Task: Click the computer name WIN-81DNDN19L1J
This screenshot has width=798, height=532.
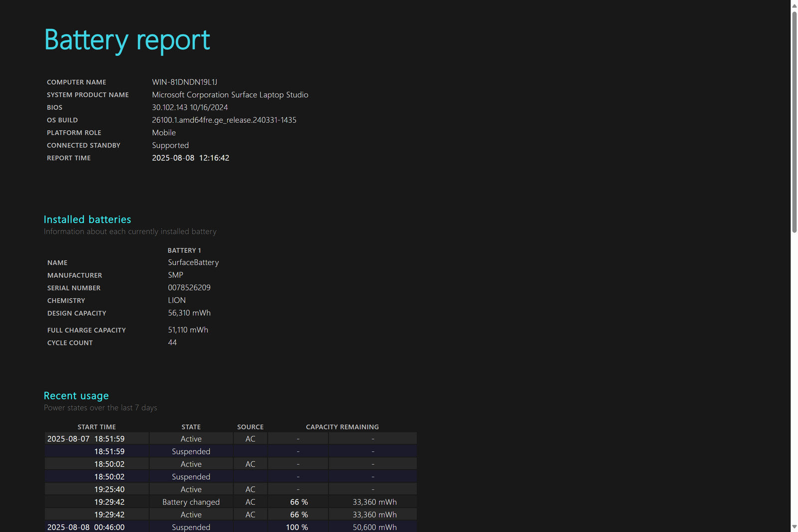Action: (185, 82)
